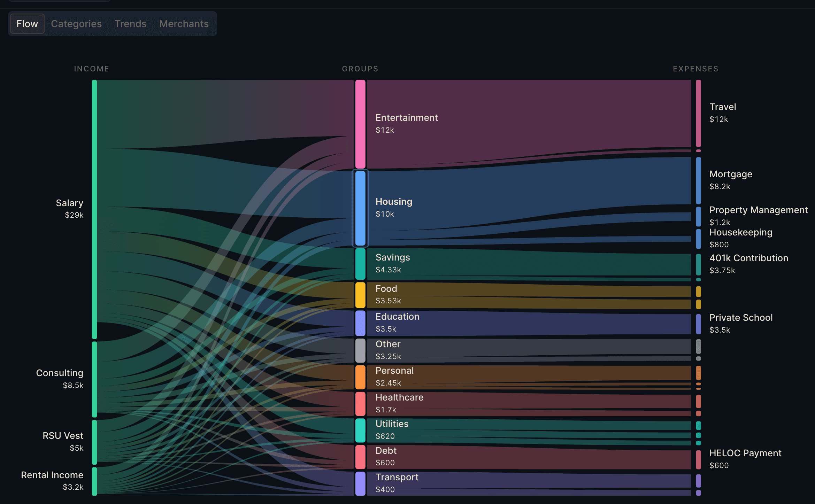
Task: Switch to the Merchants tab
Action: point(184,24)
